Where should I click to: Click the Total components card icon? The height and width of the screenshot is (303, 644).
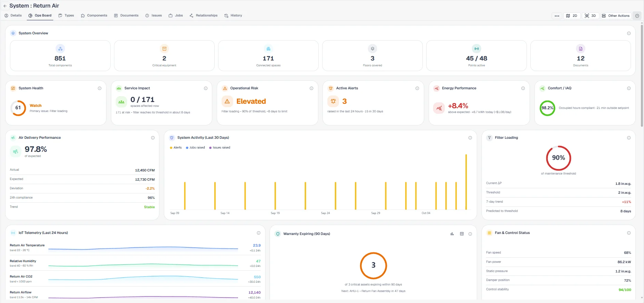[60, 49]
